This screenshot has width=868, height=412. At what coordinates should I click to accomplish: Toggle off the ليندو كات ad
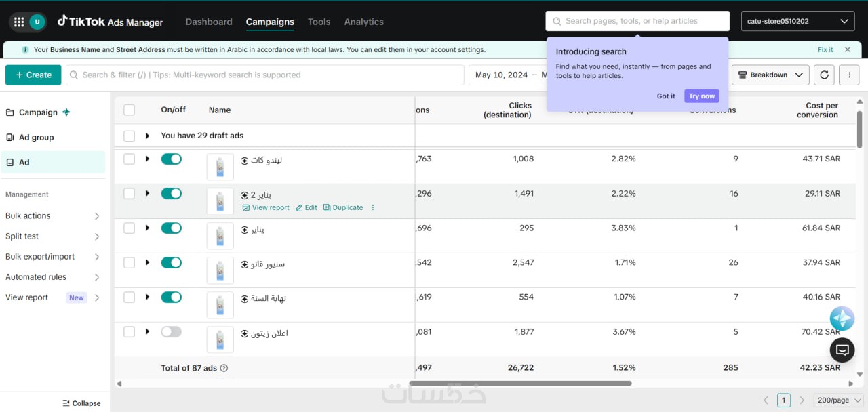[x=172, y=159]
